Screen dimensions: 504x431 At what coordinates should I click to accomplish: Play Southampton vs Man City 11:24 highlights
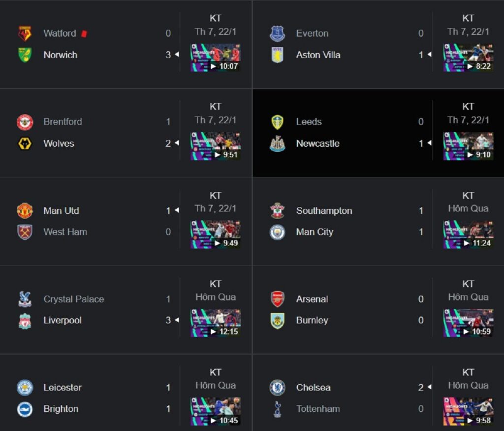click(468, 234)
